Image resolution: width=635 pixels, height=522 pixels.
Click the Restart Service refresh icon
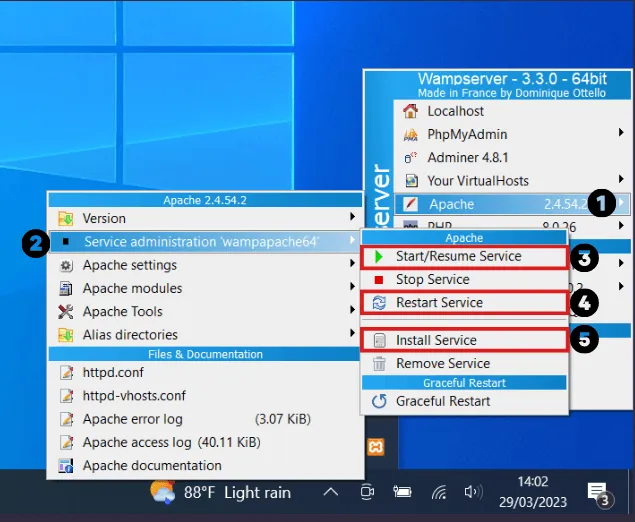379,303
